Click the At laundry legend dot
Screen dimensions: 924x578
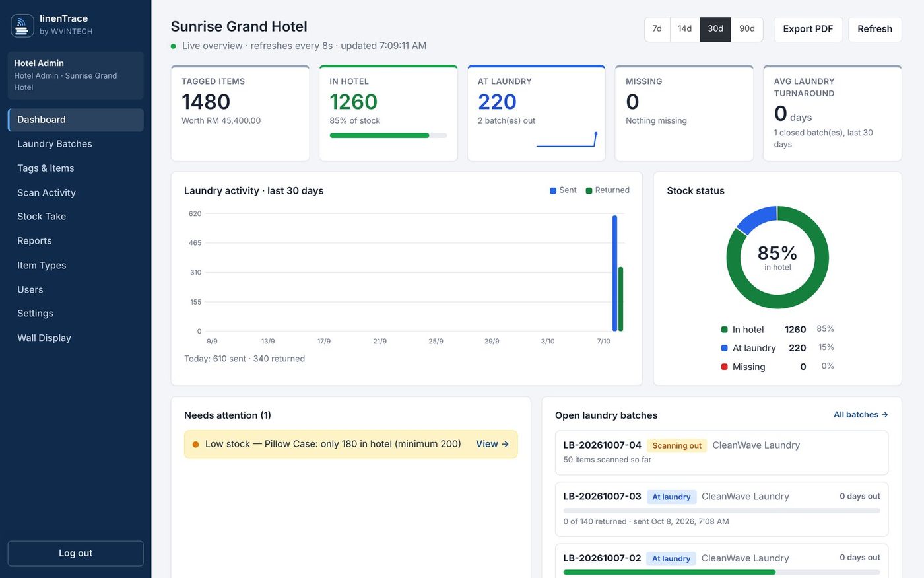coord(725,348)
